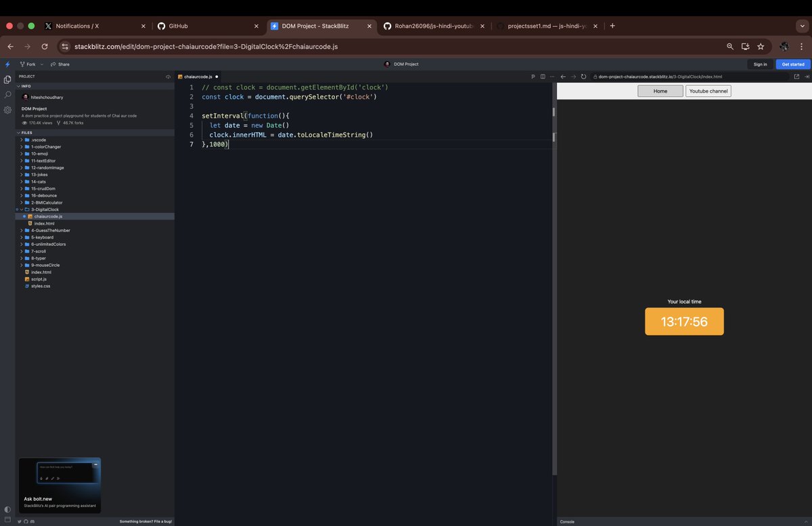Open a new browser tab

pyautogui.click(x=612, y=26)
